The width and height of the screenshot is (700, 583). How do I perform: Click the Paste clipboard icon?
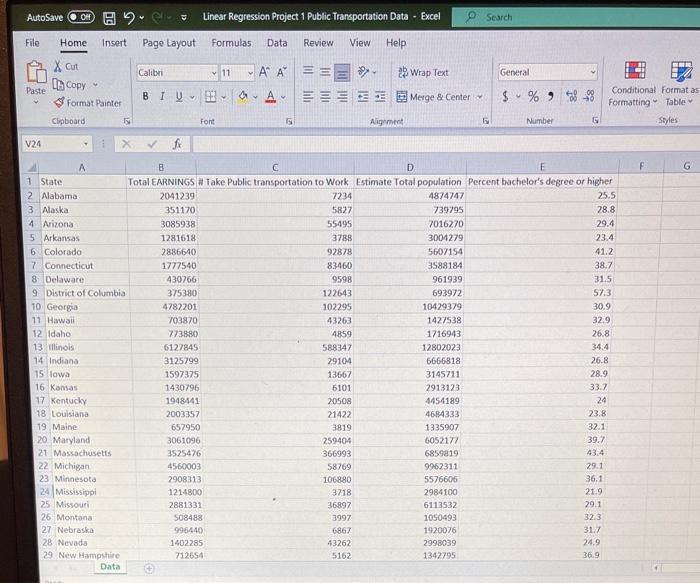[36, 72]
